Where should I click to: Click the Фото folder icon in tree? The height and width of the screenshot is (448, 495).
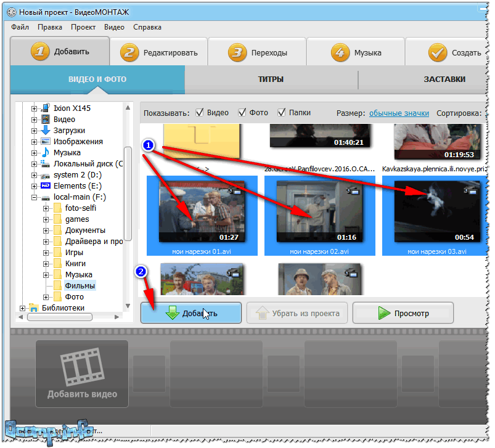[x=57, y=296]
